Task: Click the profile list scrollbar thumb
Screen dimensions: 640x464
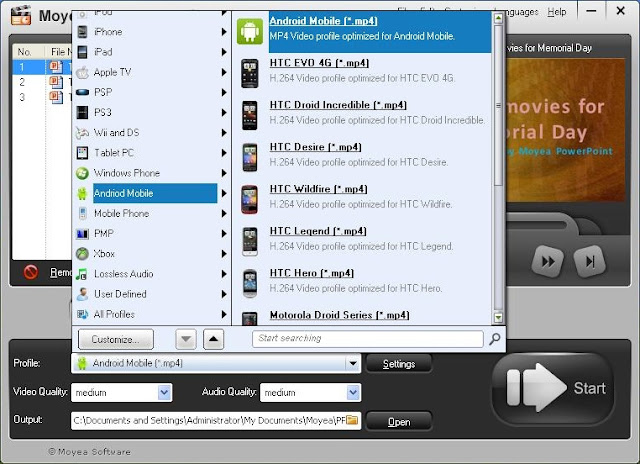Action: pos(498,105)
